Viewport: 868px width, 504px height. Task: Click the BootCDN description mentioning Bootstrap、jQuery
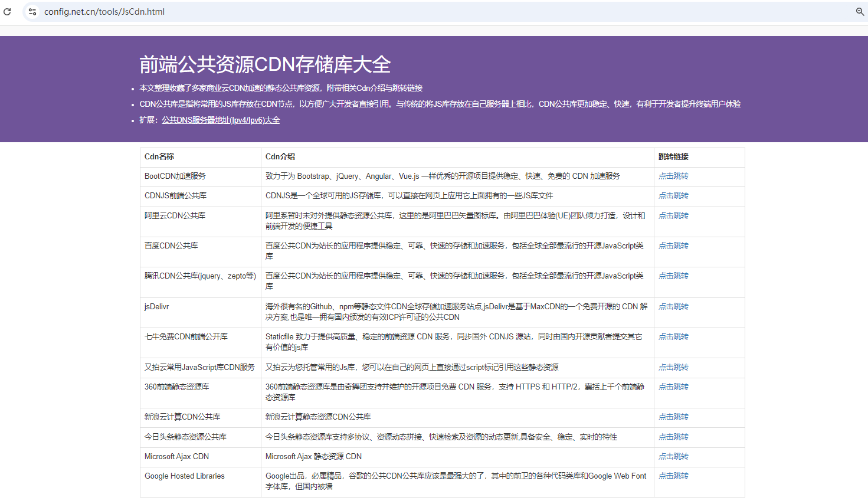coord(443,176)
